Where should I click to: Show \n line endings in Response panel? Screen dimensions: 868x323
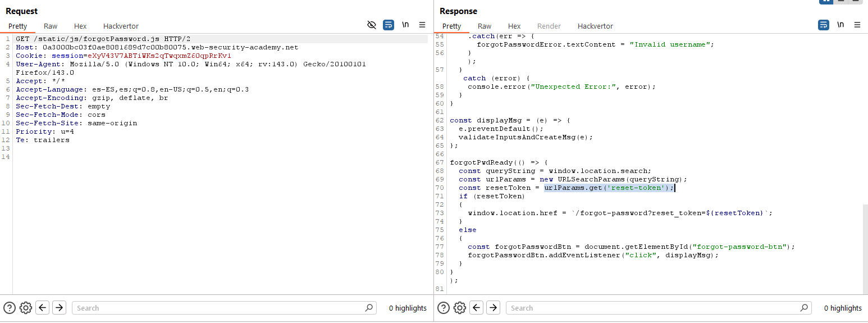tap(840, 25)
